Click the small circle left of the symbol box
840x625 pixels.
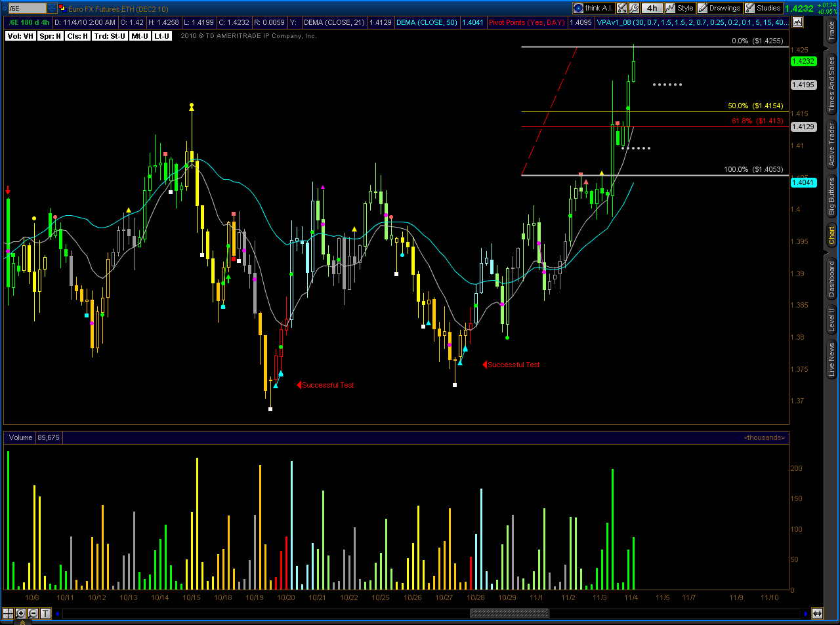click(x=3, y=9)
